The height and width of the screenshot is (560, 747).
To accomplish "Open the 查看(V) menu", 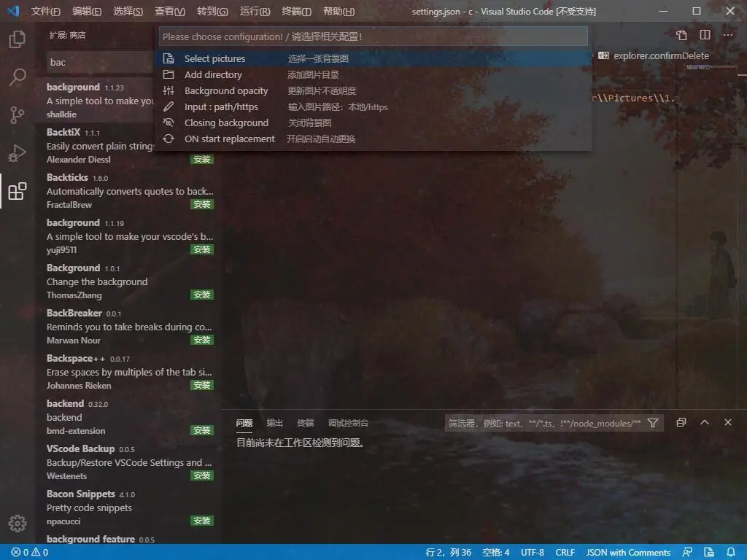I will click(170, 11).
